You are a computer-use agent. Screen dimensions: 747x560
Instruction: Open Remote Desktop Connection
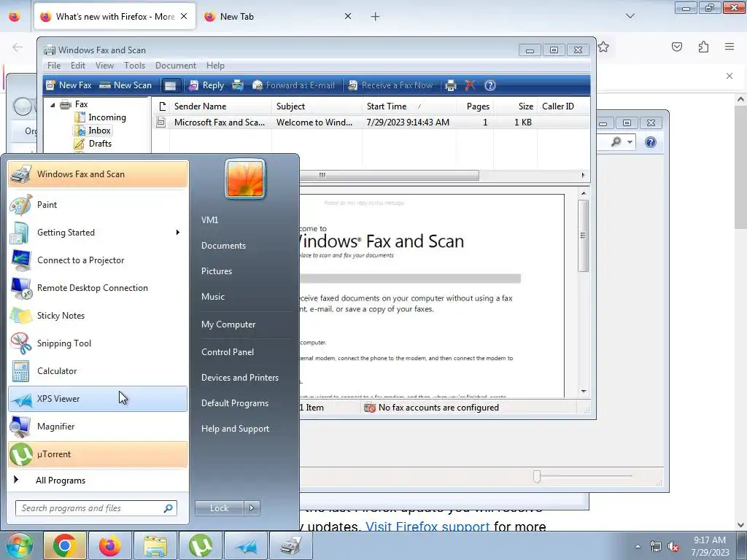[x=98, y=287]
